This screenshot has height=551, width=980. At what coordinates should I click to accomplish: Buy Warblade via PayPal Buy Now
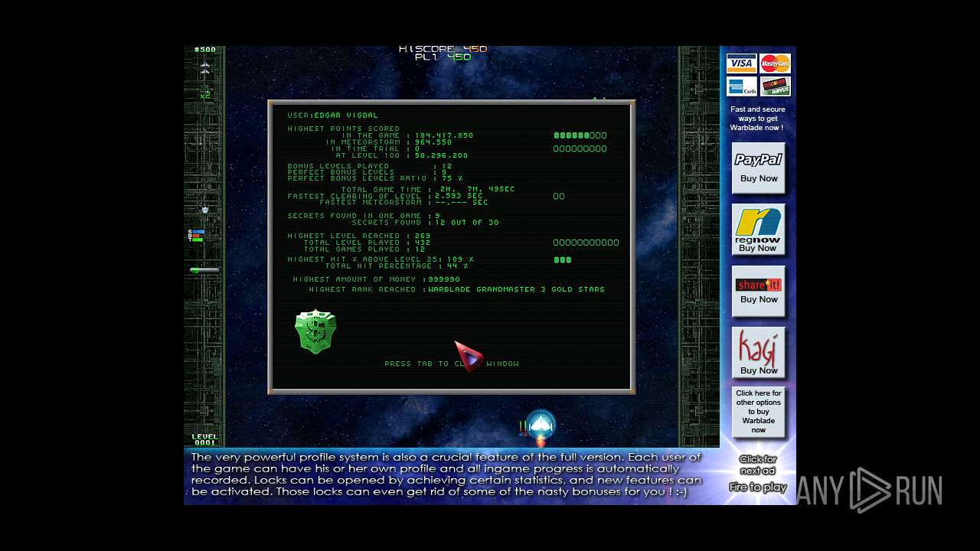point(758,168)
